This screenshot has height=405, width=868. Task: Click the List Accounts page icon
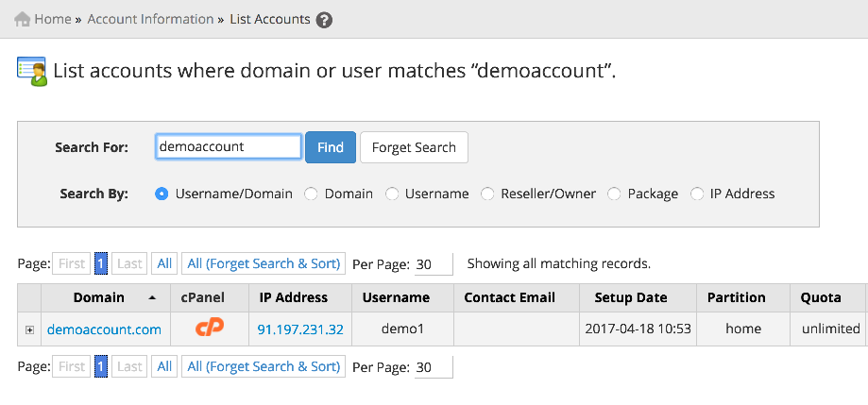32,72
